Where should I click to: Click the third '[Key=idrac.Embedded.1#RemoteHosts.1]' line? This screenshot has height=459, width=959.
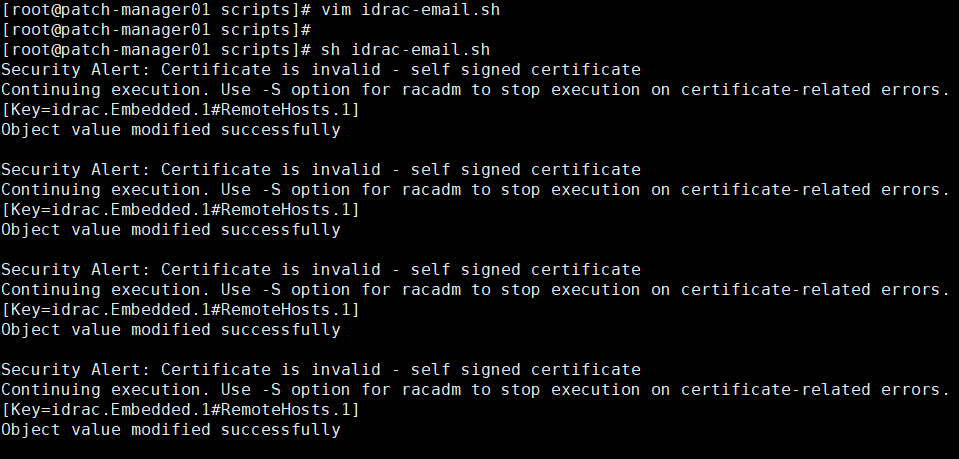180,310
